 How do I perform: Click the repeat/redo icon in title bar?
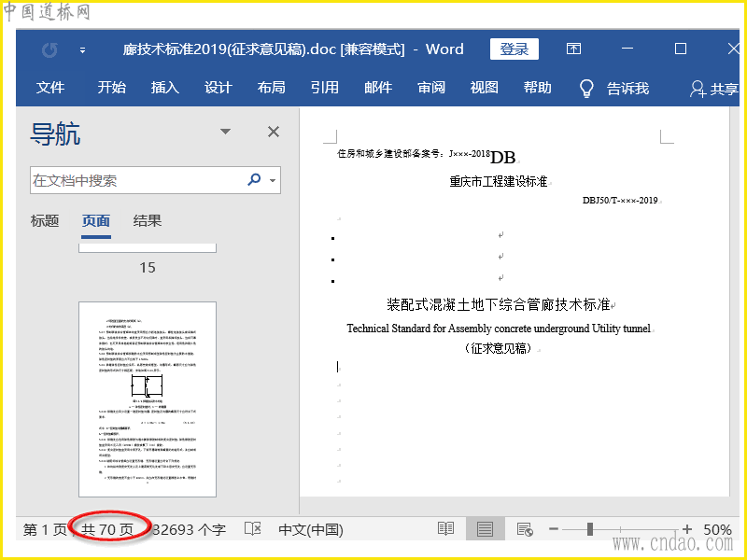(50, 49)
